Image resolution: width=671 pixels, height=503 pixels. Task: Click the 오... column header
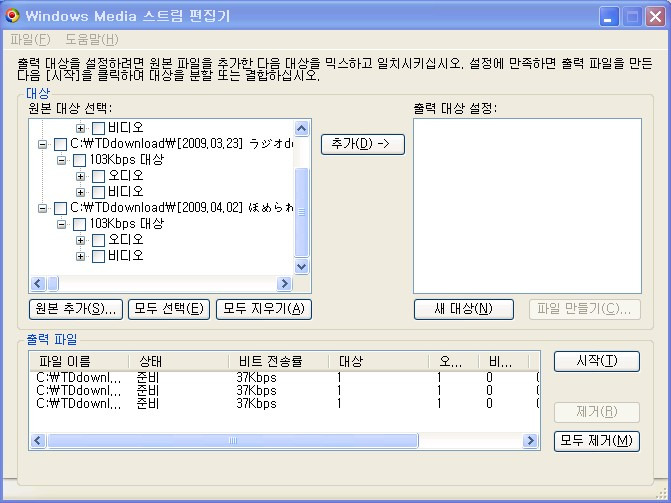click(454, 362)
